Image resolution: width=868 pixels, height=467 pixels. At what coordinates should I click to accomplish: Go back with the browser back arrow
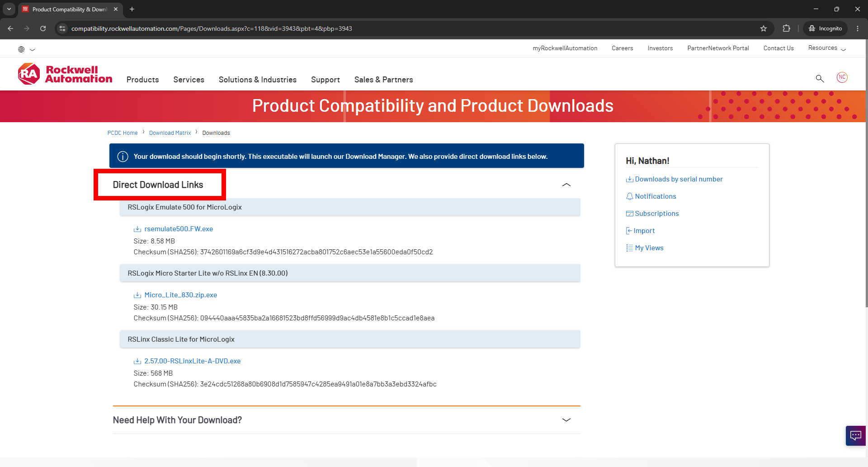10,29
